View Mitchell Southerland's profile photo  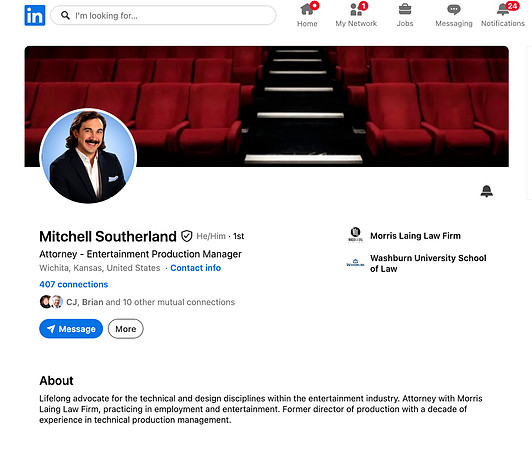click(x=88, y=156)
